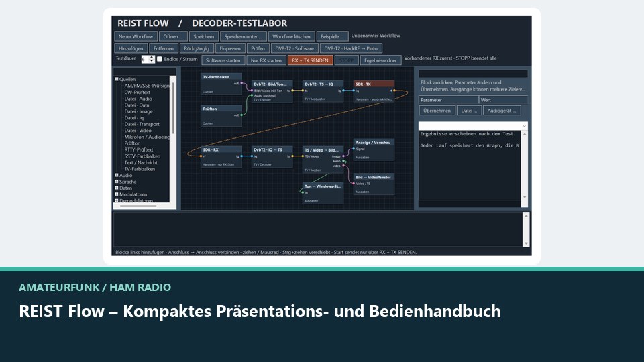This screenshot has height=362, width=644.
Task: Click Speichern unter to save as
Action: tap(243, 36)
